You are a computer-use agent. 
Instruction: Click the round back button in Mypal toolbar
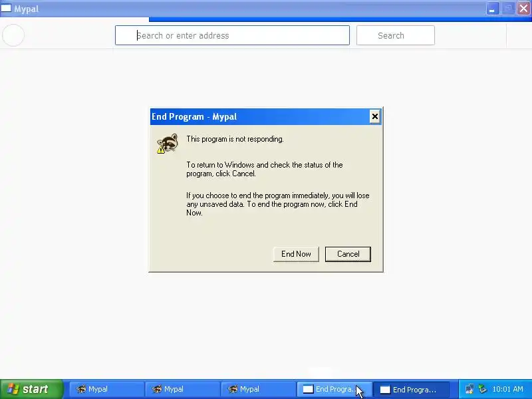tap(13, 35)
